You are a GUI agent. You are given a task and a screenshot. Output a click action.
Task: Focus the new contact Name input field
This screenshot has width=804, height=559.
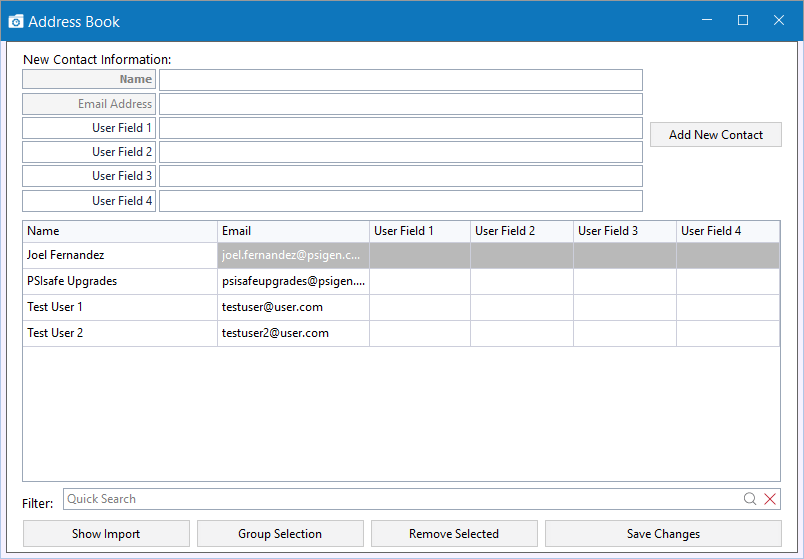pos(400,80)
